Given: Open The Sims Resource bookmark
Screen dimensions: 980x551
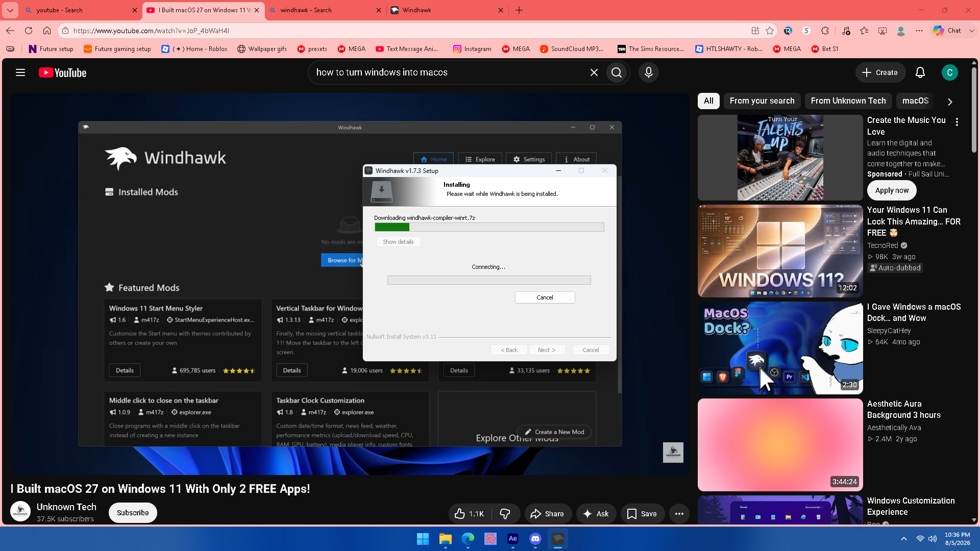Looking at the screenshot, I should [651, 49].
